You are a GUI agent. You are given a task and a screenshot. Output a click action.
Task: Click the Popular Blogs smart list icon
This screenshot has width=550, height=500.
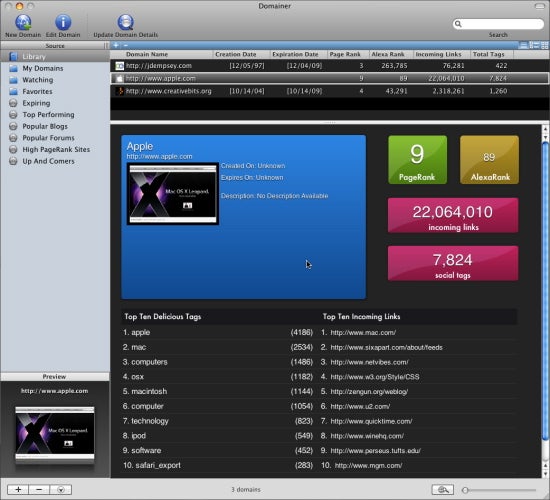click(13, 126)
